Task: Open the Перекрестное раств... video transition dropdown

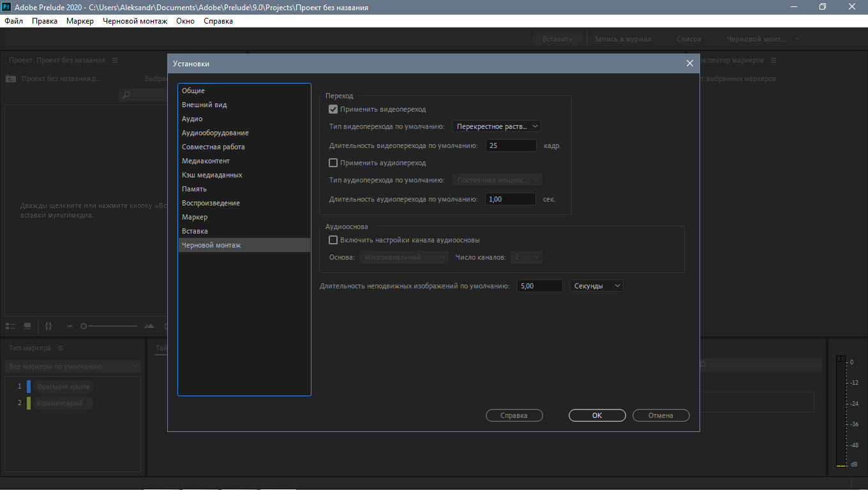Action: [496, 126]
